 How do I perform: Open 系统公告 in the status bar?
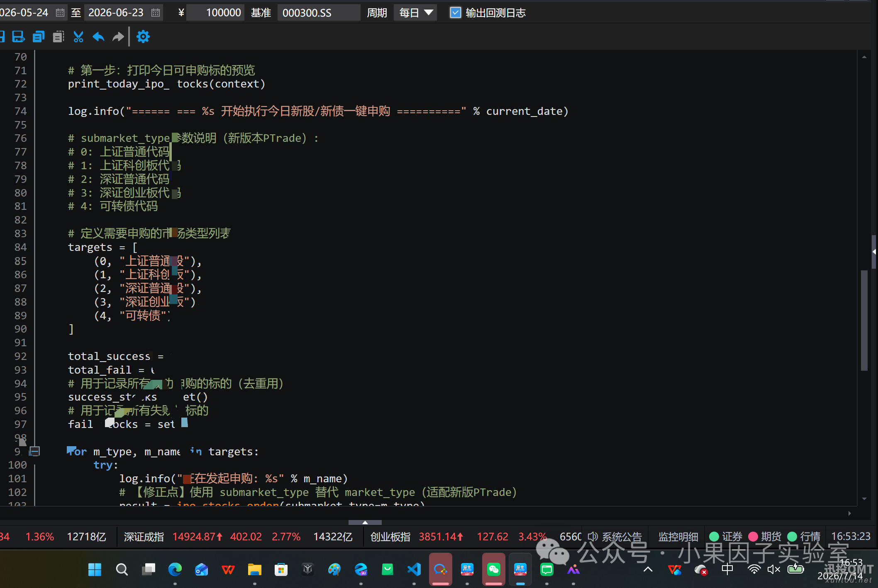[x=622, y=537]
